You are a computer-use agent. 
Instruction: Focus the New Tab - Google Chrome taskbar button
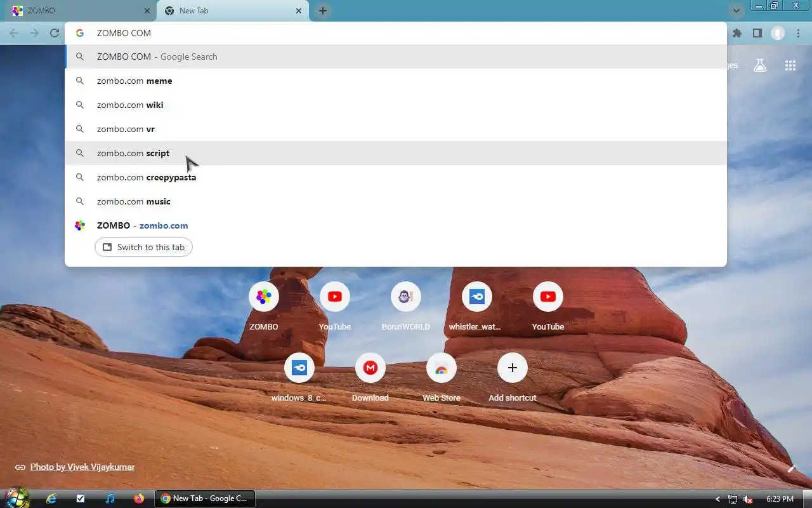click(x=205, y=498)
